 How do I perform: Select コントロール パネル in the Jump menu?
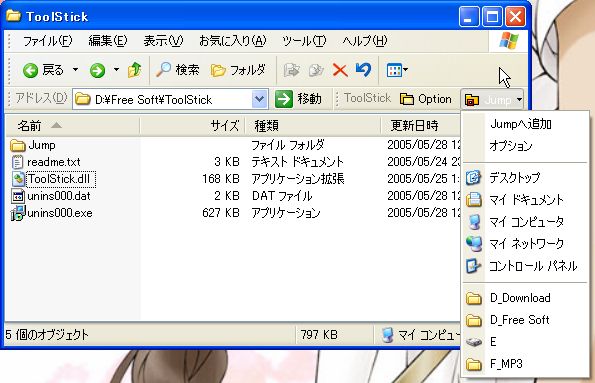coord(526,266)
